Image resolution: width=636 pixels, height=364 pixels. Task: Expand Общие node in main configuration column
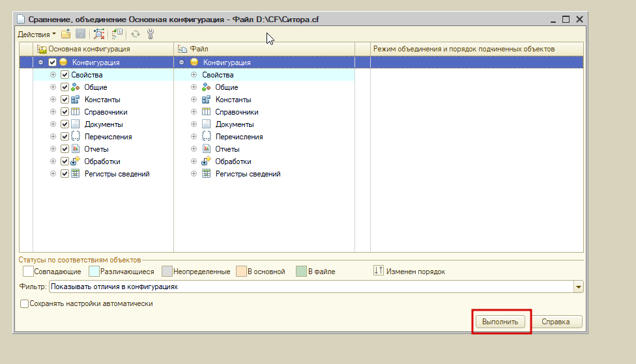53,87
